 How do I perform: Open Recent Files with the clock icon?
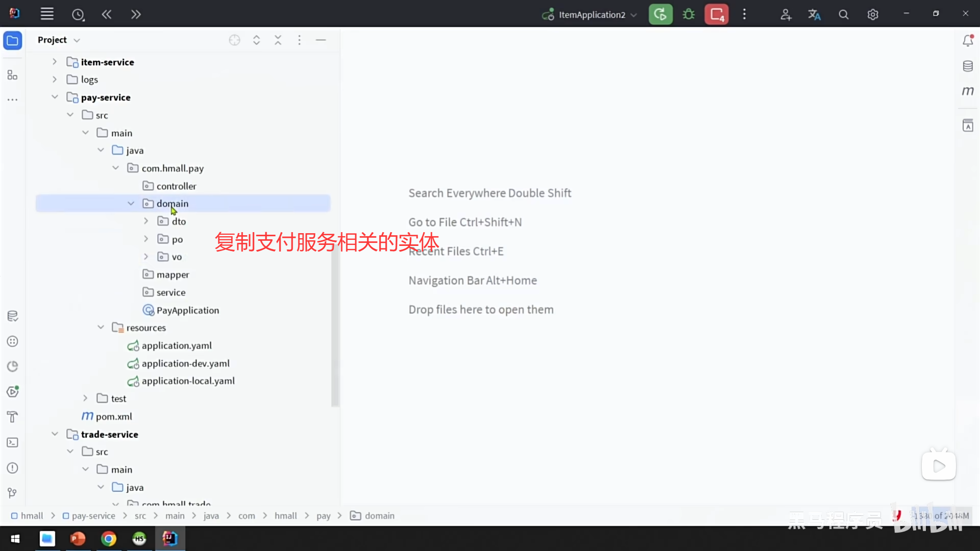(78, 14)
